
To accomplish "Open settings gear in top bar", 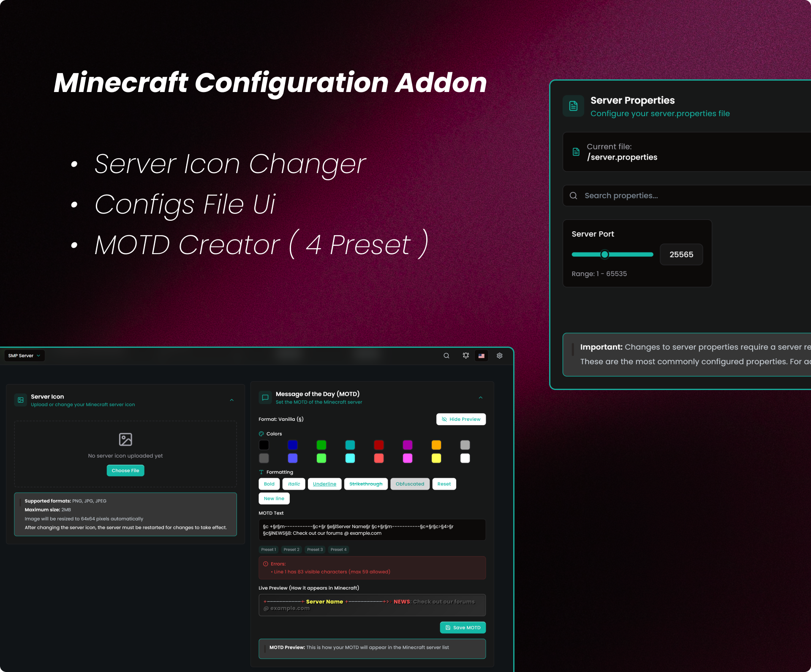I will pos(499,356).
